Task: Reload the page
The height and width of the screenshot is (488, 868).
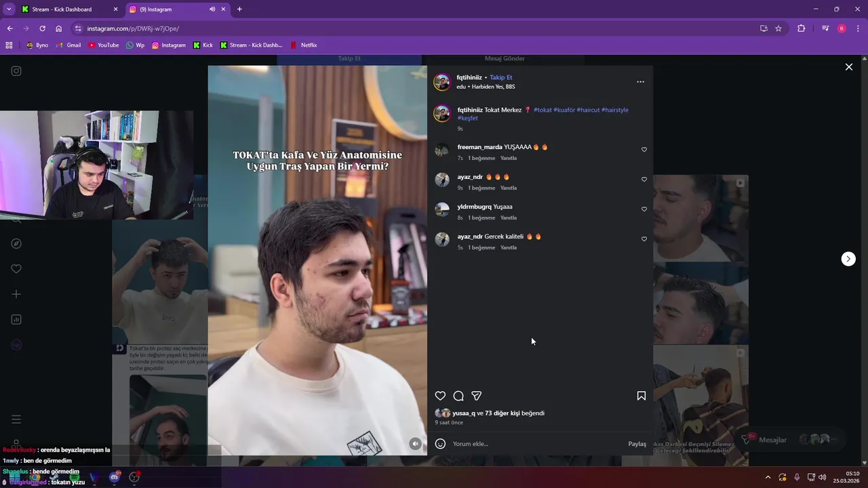Action: (x=42, y=28)
